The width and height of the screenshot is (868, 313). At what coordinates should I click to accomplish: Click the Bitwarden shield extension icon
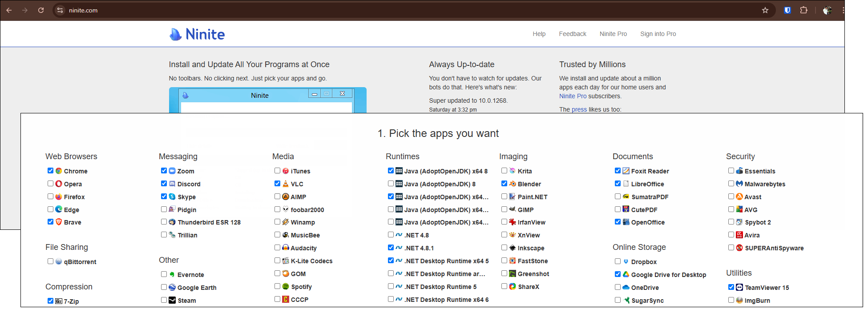click(787, 10)
